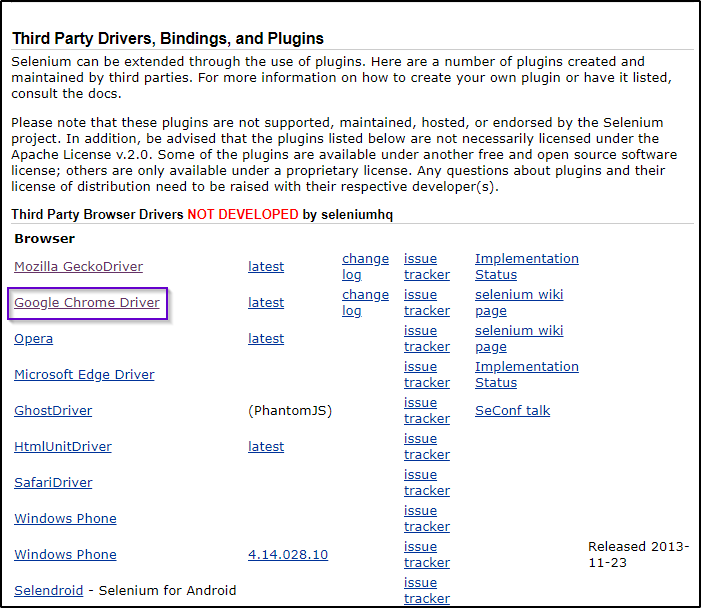Open issue tracker in the Windows Phone row without version
701x608 pixels.
pos(427,519)
